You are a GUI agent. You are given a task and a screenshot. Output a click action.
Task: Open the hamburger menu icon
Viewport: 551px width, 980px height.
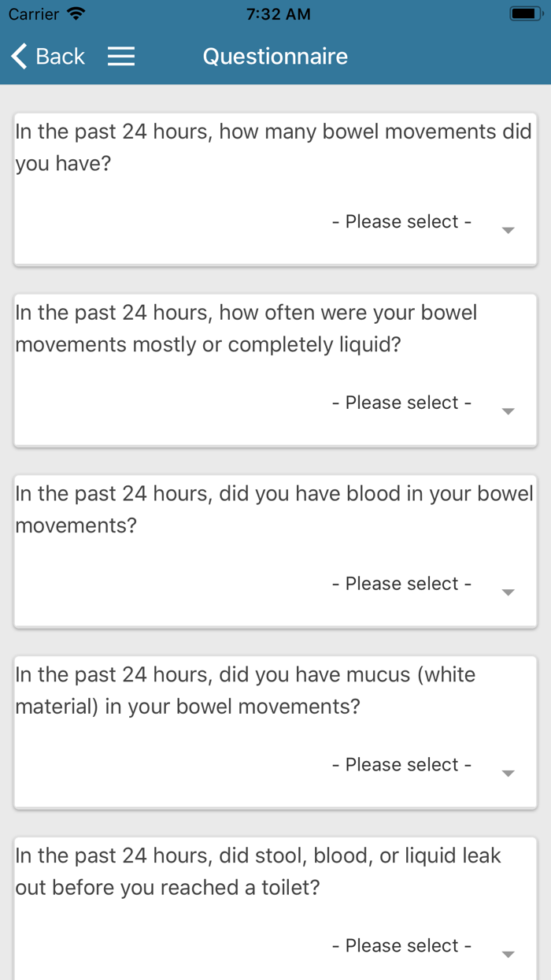120,56
